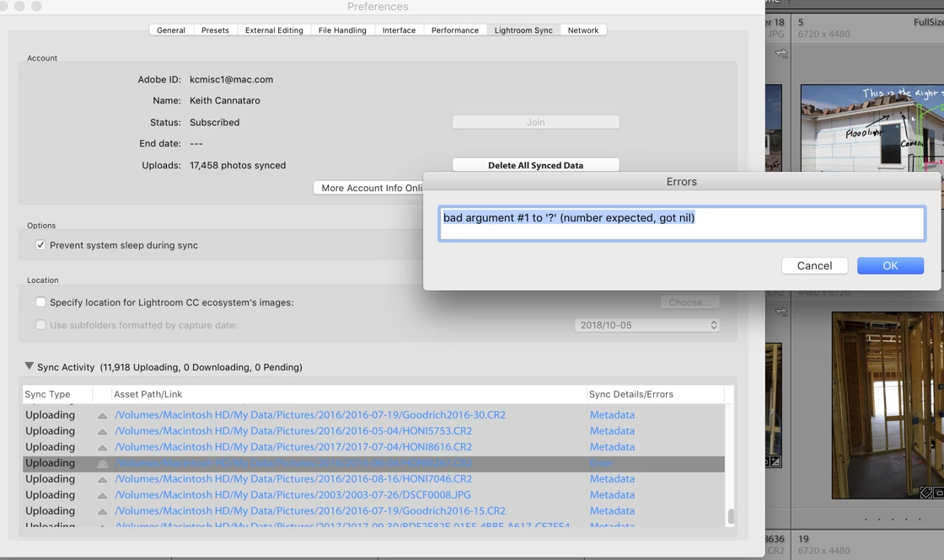Click upload icon in the highlighted Error row
The width and height of the screenshot is (944, 560).
[102, 464]
